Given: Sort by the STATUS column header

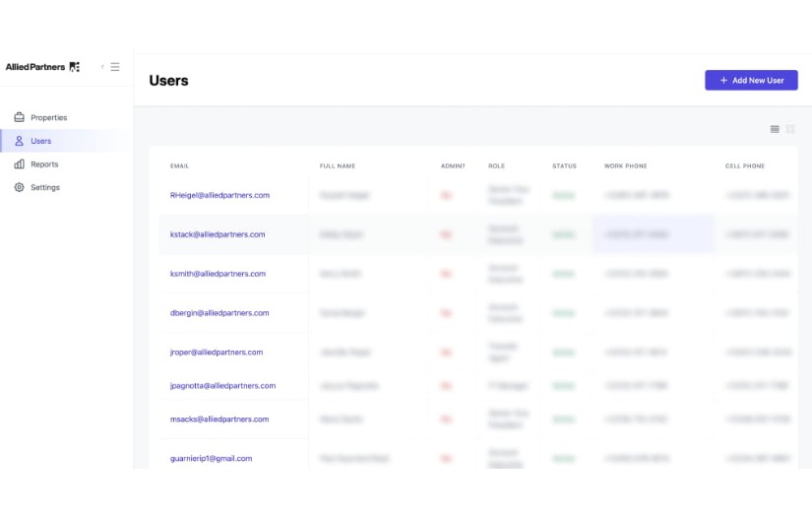Looking at the screenshot, I should coord(564,166).
